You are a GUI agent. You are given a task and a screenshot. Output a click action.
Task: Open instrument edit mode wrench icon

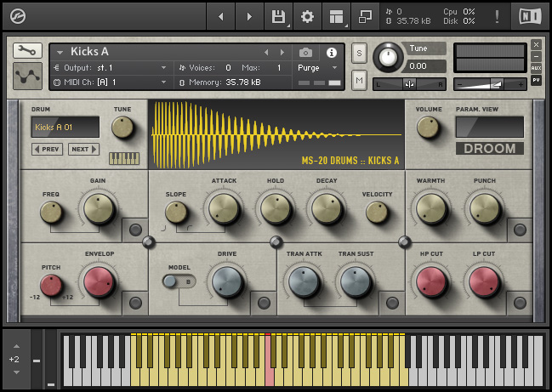pyautogui.click(x=27, y=51)
